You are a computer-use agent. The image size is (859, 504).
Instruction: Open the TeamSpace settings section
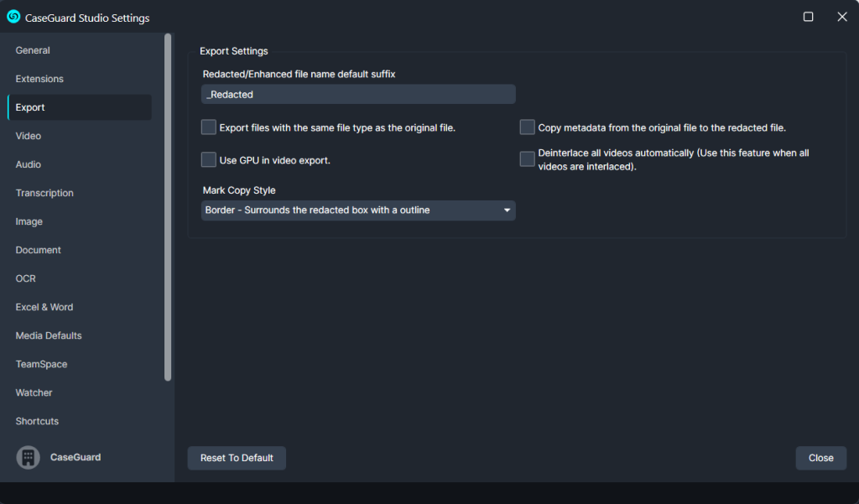pyautogui.click(x=41, y=364)
